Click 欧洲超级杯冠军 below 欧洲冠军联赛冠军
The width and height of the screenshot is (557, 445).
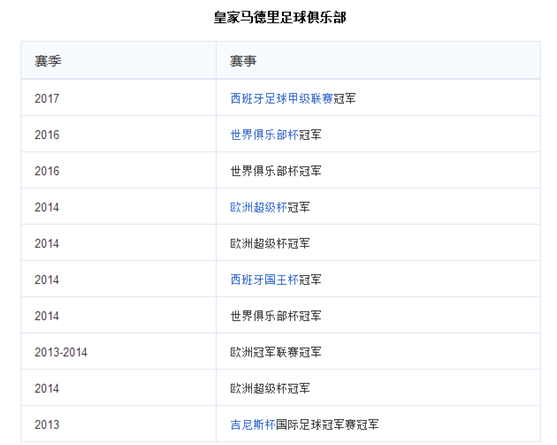270,388
